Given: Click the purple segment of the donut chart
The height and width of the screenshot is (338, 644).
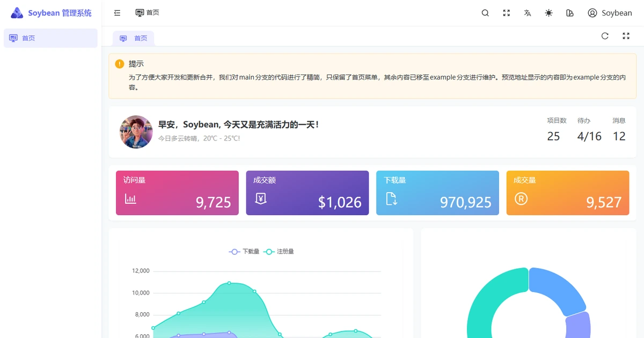Looking at the screenshot, I should coord(578,325).
